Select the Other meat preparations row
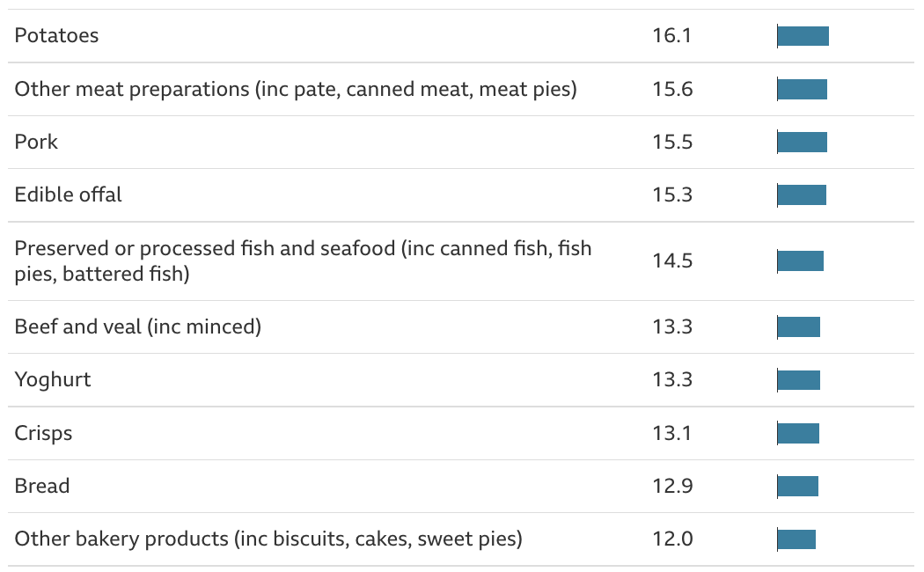Image resolution: width=924 pixels, height=572 pixels. point(296,89)
